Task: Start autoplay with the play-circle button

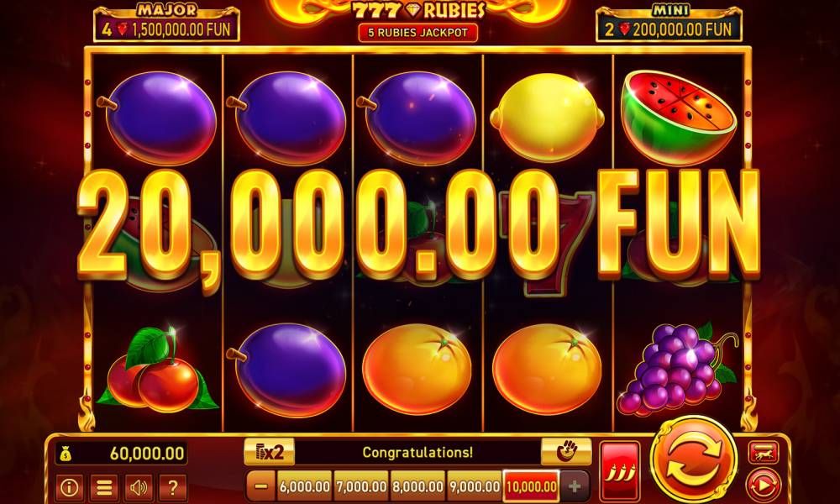Action: (764, 485)
